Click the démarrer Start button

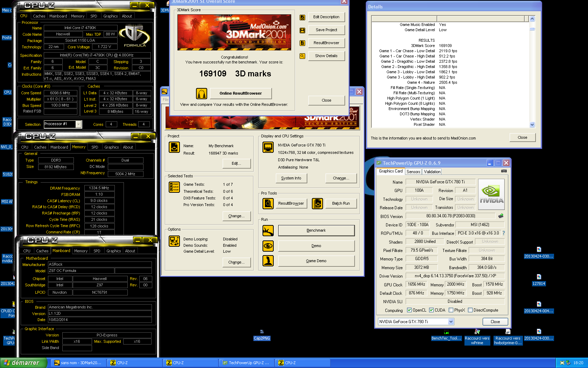pos(23,363)
